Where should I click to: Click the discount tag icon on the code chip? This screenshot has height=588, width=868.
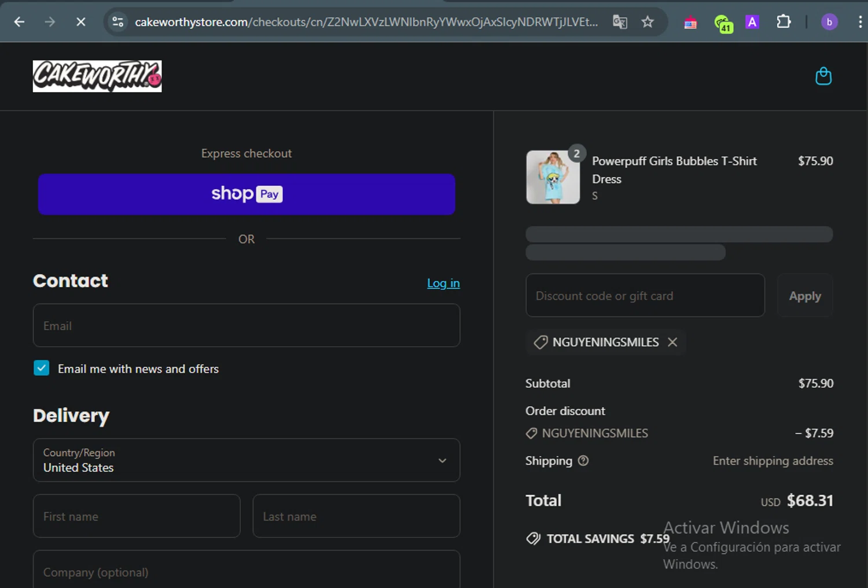tap(540, 342)
